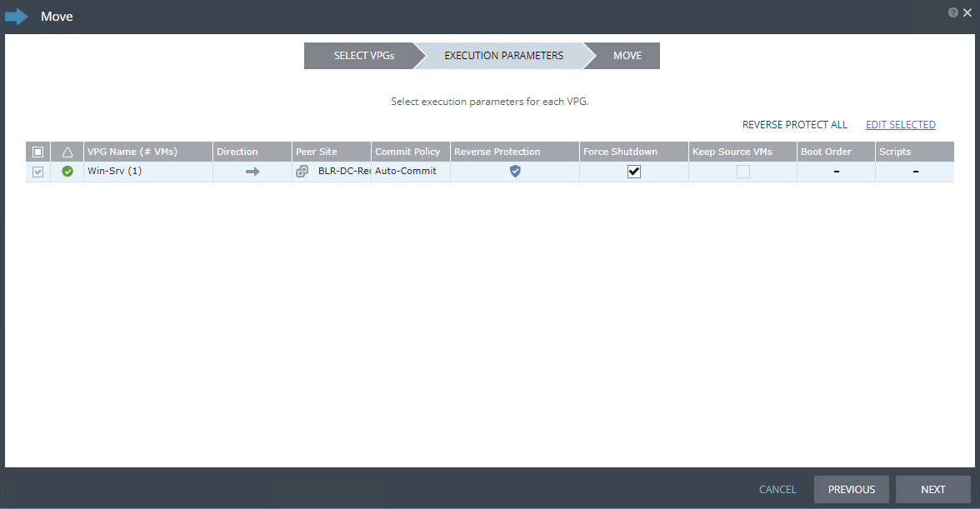The image size is (980, 509).
Task: Click the green status check icon for Win-Srv
Action: (x=67, y=171)
